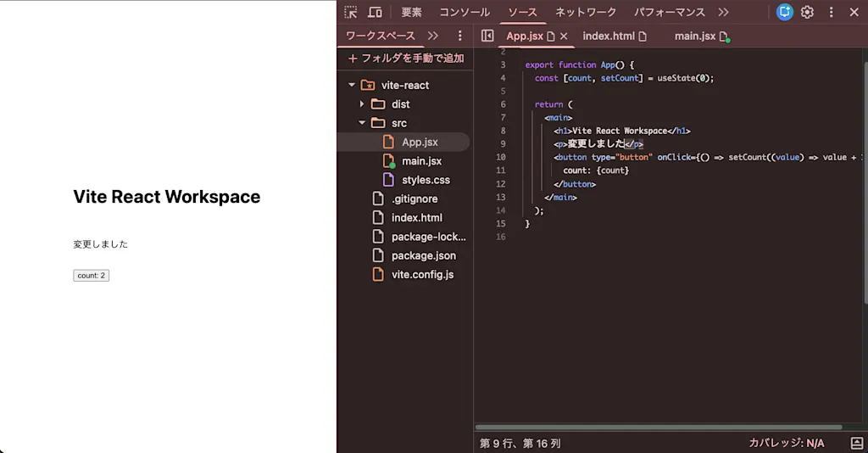Select the vite-react workspace folder icon
The image size is (868, 453).
(368, 86)
